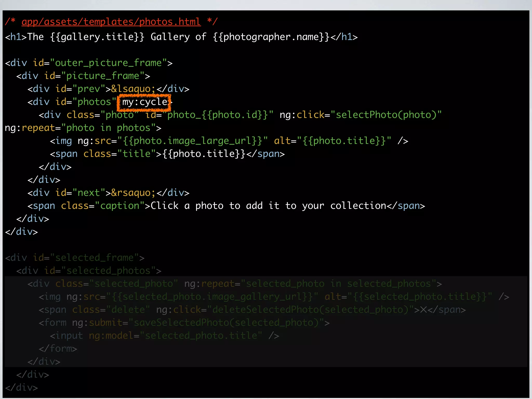Click the {{photo.image_large_url}} image source

(x=192, y=141)
